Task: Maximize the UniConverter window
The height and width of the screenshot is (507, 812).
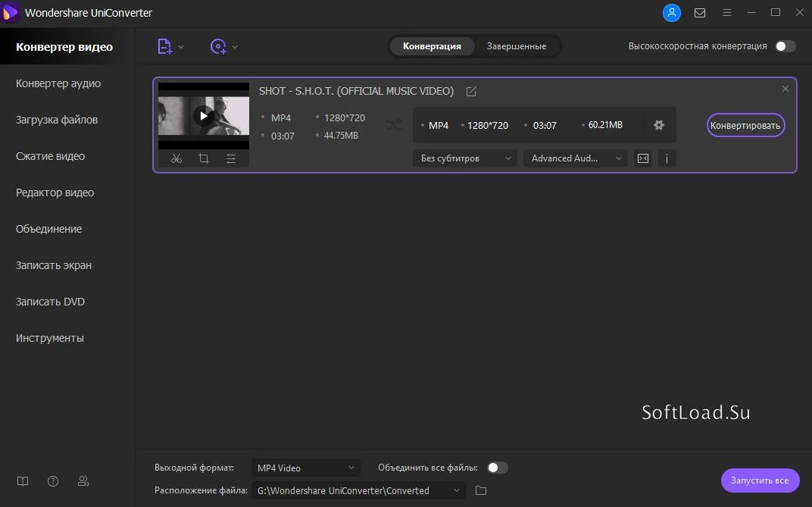Action: 775,12
